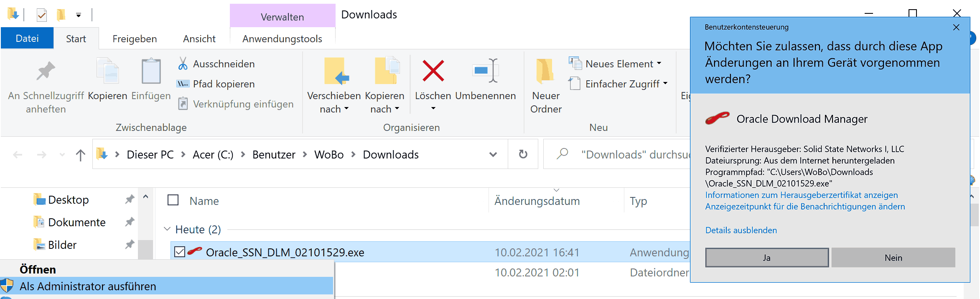Refresh the Downloads folder view
Viewport: 980px width, 299px height.
coord(523,154)
